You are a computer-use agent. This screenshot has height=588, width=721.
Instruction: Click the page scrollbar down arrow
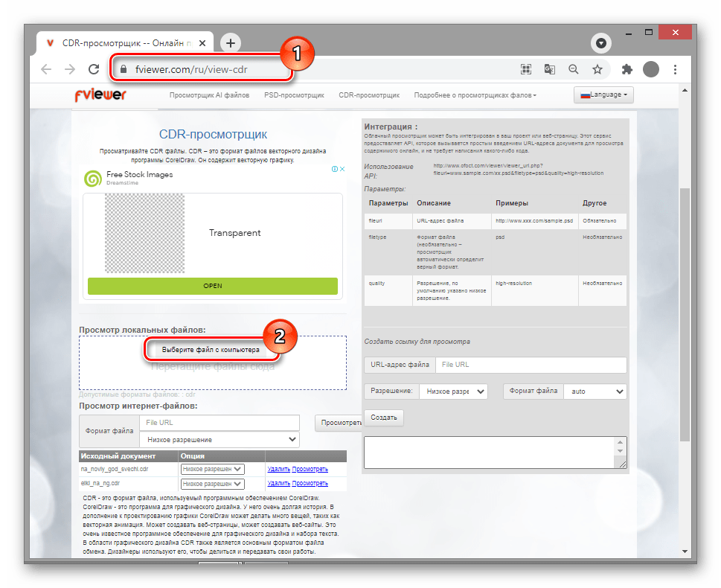point(685,552)
